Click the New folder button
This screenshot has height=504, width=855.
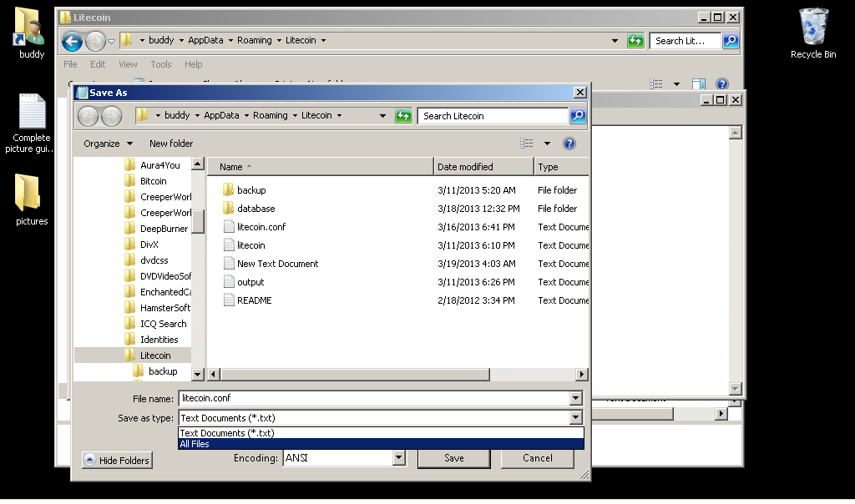(171, 144)
